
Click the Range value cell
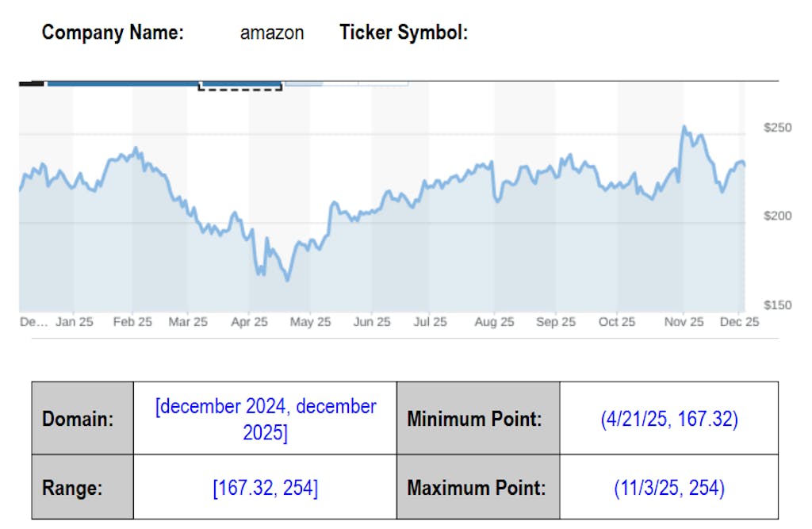pos(266,488)
